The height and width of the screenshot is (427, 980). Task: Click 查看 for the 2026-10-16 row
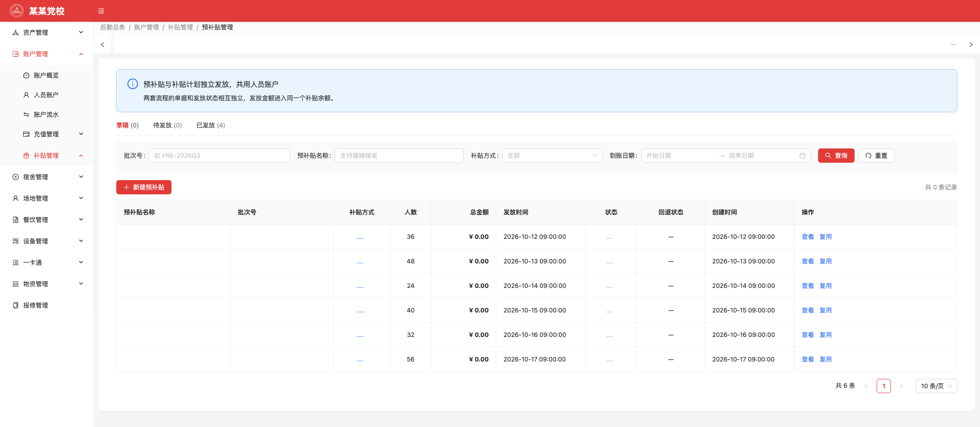click(x=808, y=335)
